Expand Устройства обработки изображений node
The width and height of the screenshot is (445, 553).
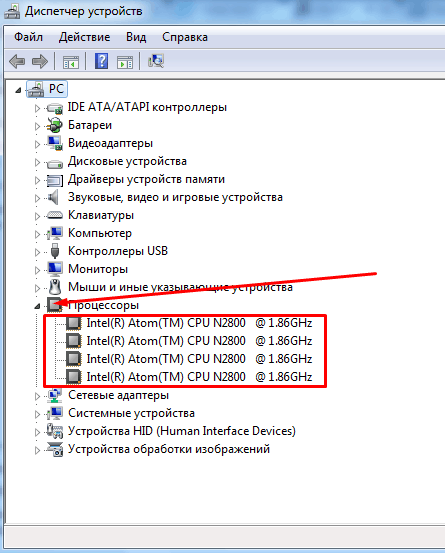(37, 450)
